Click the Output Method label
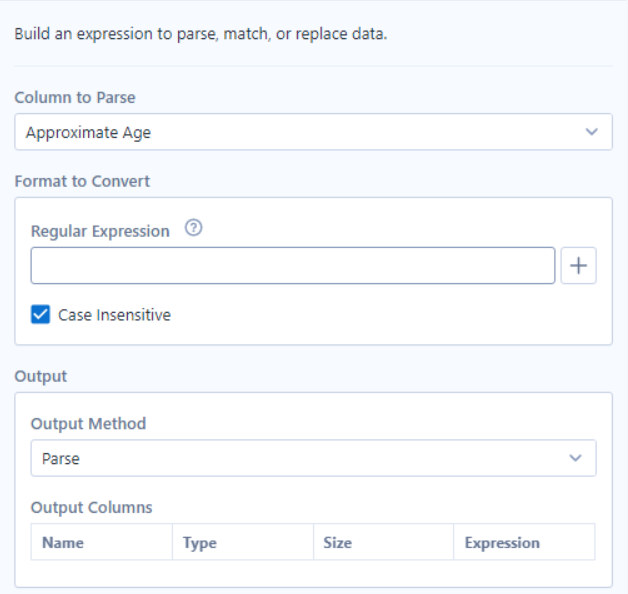 [89, 423]
